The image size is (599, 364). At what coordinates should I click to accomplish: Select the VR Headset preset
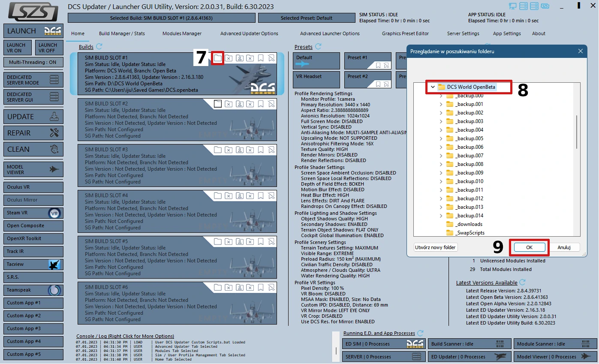coord(316,80)
